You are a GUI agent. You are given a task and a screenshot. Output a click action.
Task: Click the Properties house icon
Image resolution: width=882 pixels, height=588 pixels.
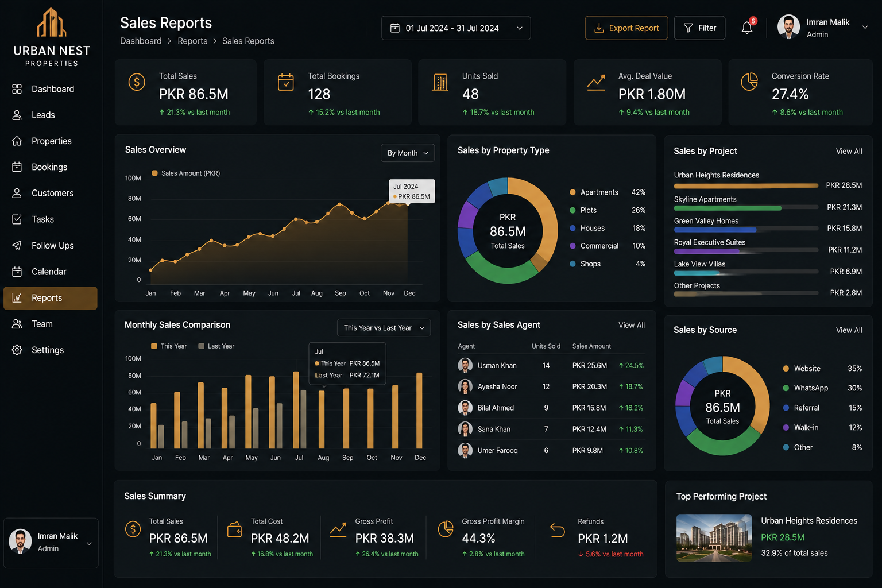(17, 141)
